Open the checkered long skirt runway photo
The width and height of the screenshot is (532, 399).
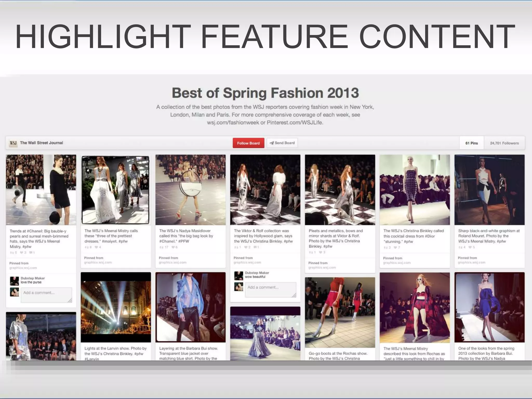pos(265,334)
